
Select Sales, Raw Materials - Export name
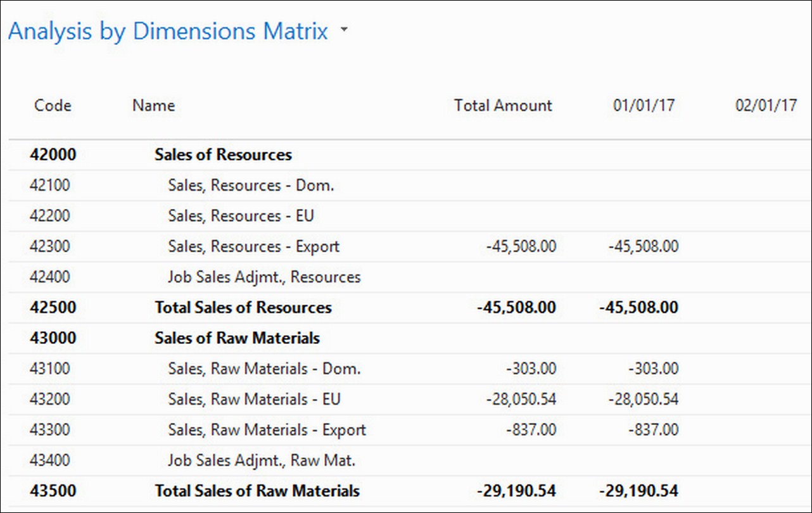click(267, 429)
